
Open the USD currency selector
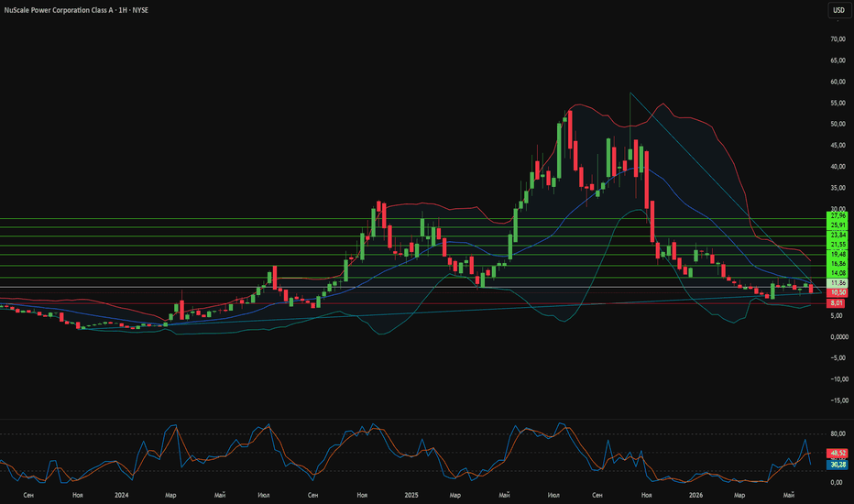coord(838,10)
